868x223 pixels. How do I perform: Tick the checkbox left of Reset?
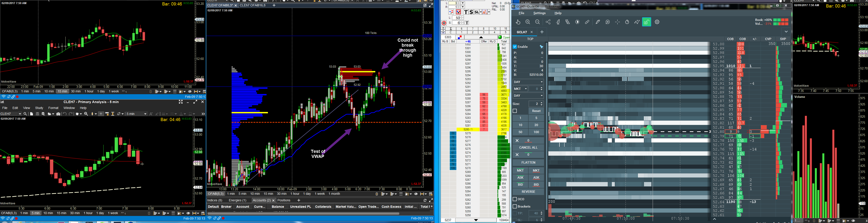515,111
